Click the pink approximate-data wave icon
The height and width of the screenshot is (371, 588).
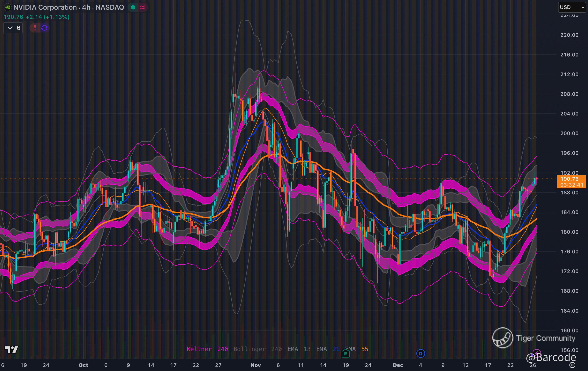point(143,7)
